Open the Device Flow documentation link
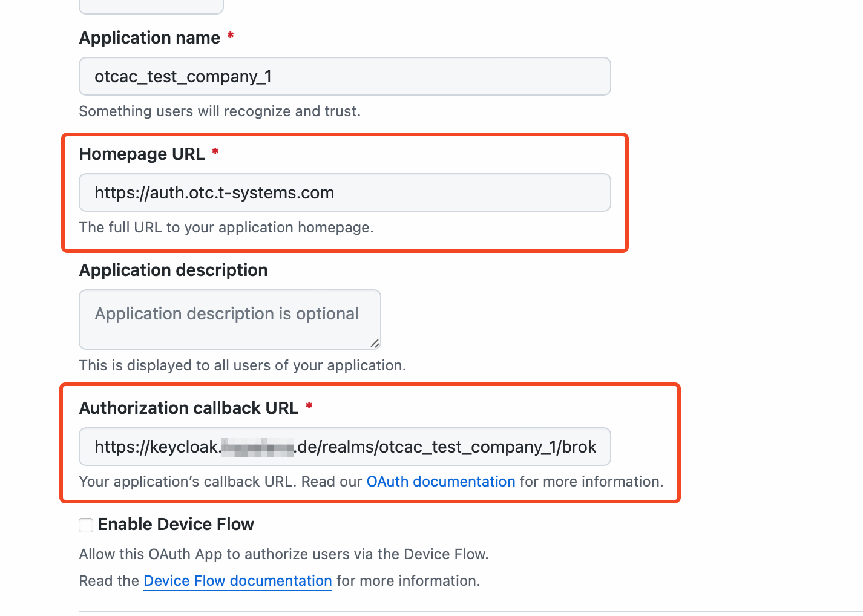The height and width of the screenshot is (616, 863). click(237, 581)
